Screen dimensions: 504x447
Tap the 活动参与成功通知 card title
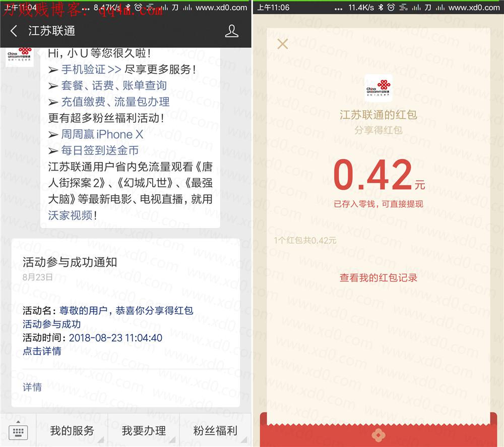click(x=70, y=262)
